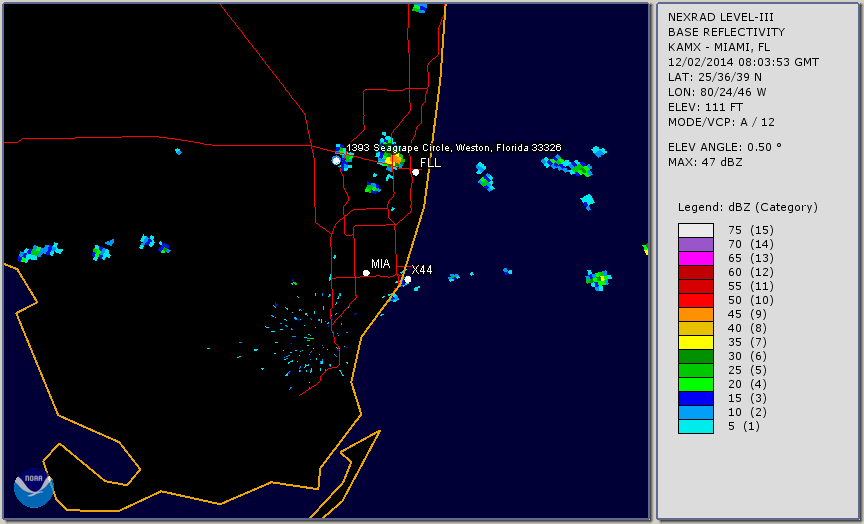Click the MODE/VCP: A / 12 text

[x=721, y=122]
